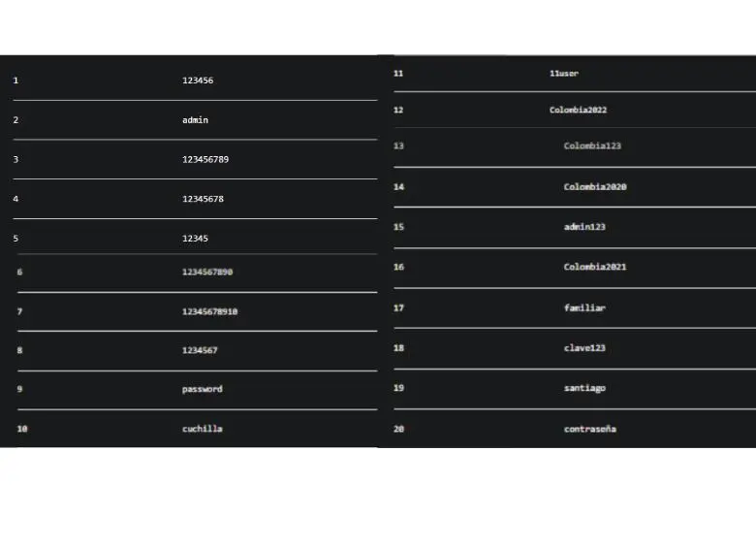Click the word "password" in row 9
Viewport: 756px width, 548px height.
[202, 389]
